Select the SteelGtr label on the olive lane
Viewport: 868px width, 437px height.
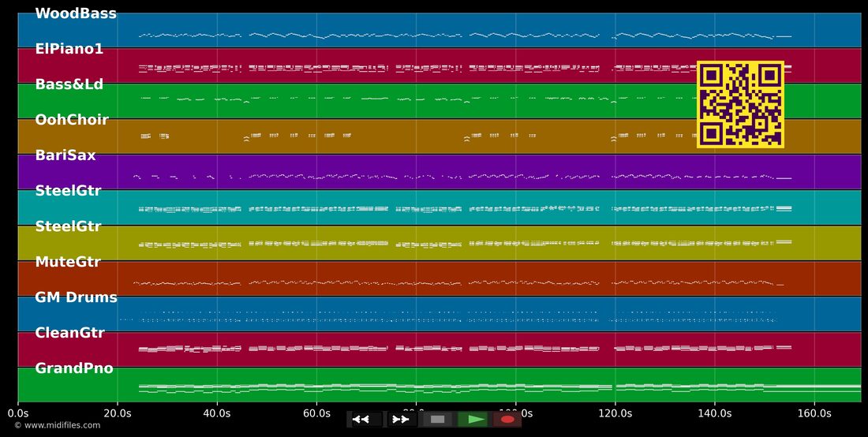pos(68,226)
